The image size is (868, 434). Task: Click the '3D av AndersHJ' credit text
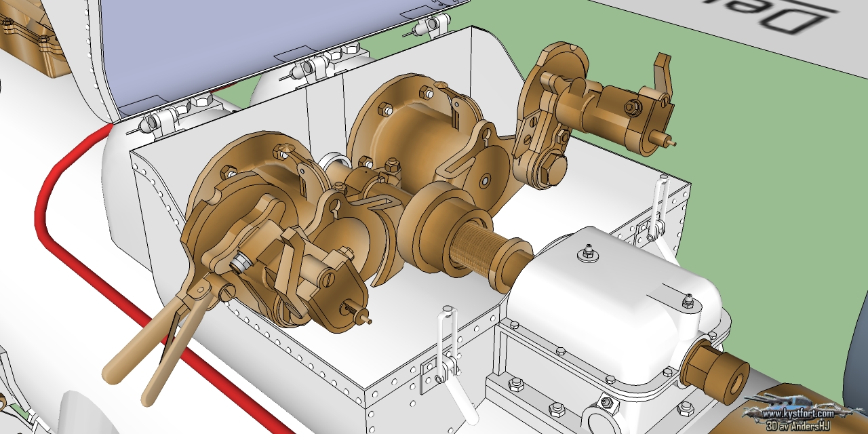pos(799,425)
